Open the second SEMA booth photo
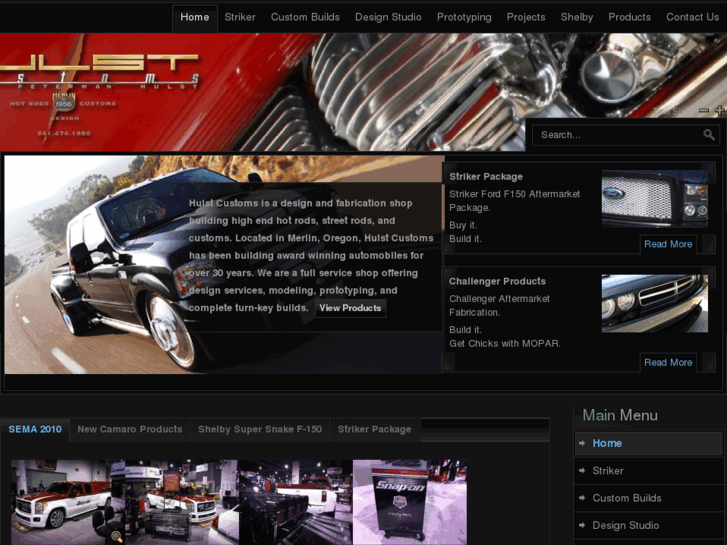This screenshot has width=727, height=545. pos(182,502)
